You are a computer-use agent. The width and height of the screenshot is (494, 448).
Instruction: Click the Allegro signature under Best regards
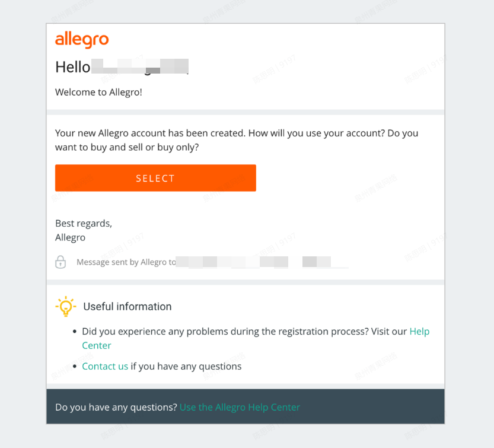pos(70,237)
